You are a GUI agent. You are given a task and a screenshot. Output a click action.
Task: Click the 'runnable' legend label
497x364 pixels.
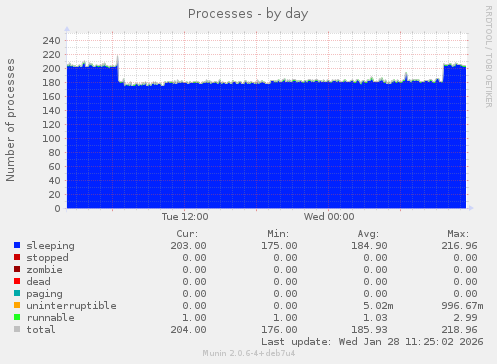(51, 318)
